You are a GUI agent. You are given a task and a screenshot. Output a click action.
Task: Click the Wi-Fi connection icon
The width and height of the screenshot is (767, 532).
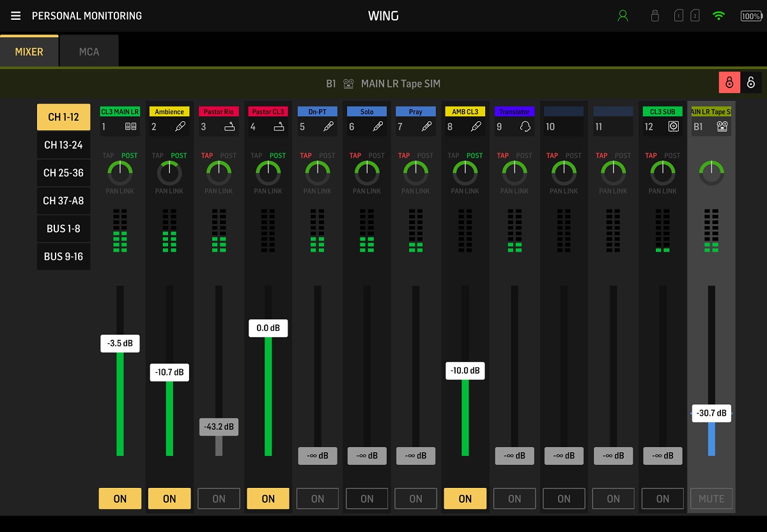(719, 16)
